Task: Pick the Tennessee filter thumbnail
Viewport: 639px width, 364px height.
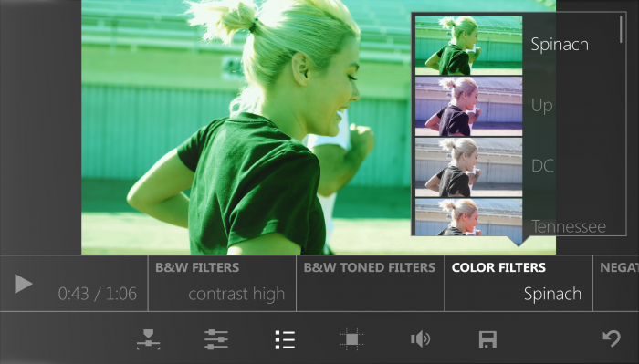Action: (468, 216)
